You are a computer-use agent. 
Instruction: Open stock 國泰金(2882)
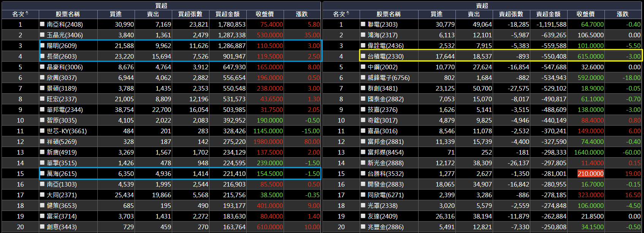[x=385, y=99]
